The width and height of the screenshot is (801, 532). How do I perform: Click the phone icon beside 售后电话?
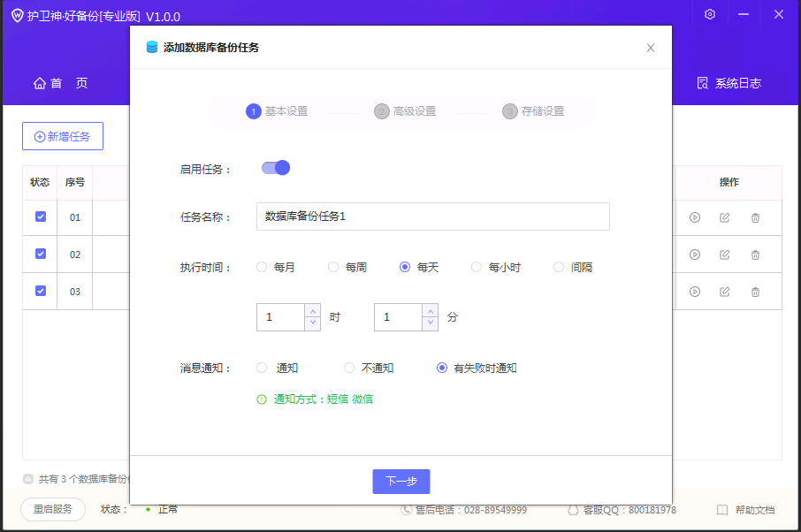[406, 510]
